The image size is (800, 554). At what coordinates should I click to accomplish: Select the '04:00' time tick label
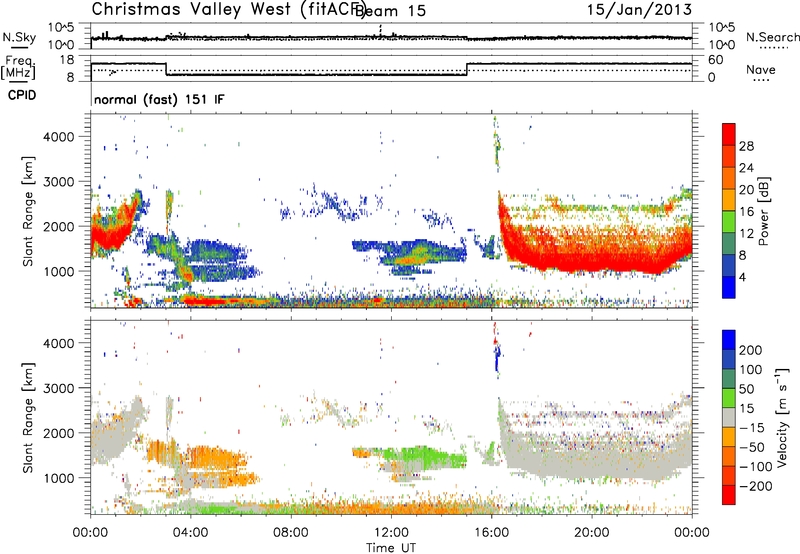[x=190, y=533]
